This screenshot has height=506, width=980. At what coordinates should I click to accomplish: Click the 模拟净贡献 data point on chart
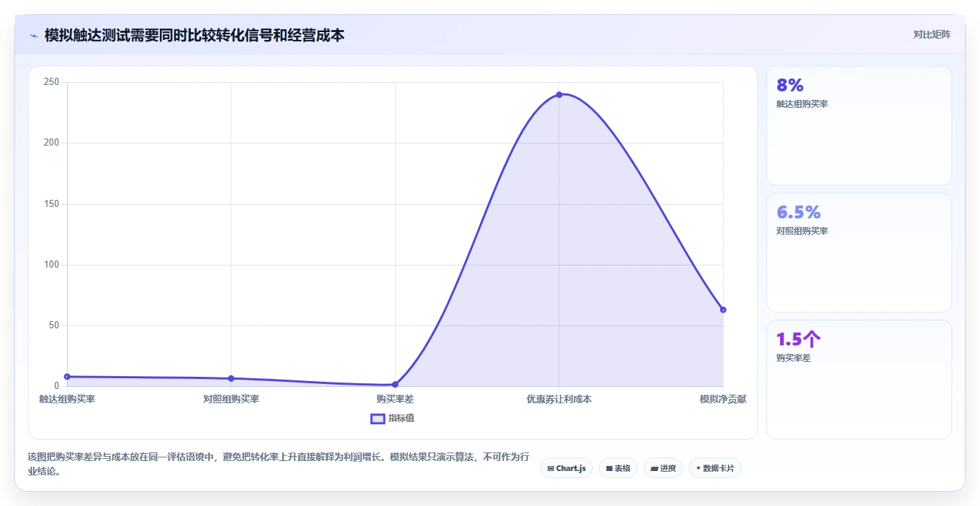(723, 310)
